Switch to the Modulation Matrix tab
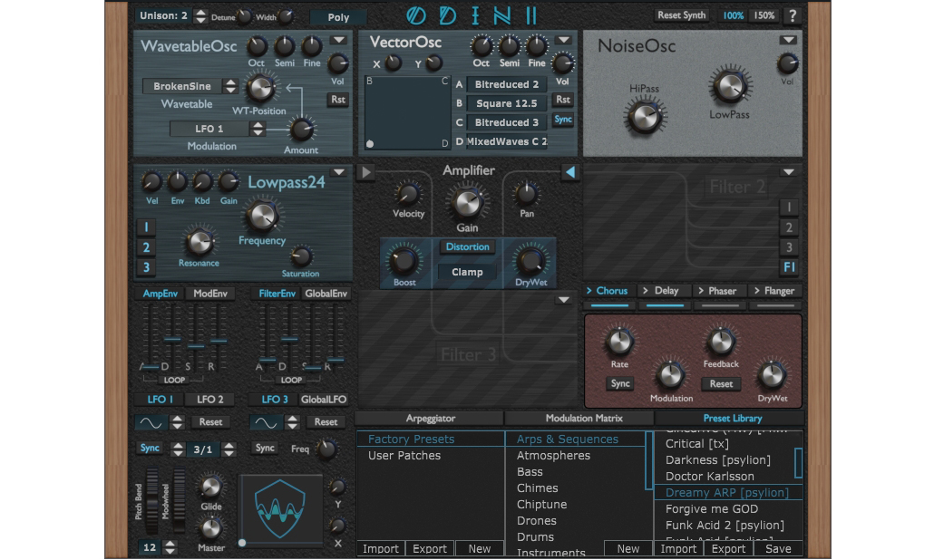The width and height of the screenshot is (934, 560). click(584, 419)
